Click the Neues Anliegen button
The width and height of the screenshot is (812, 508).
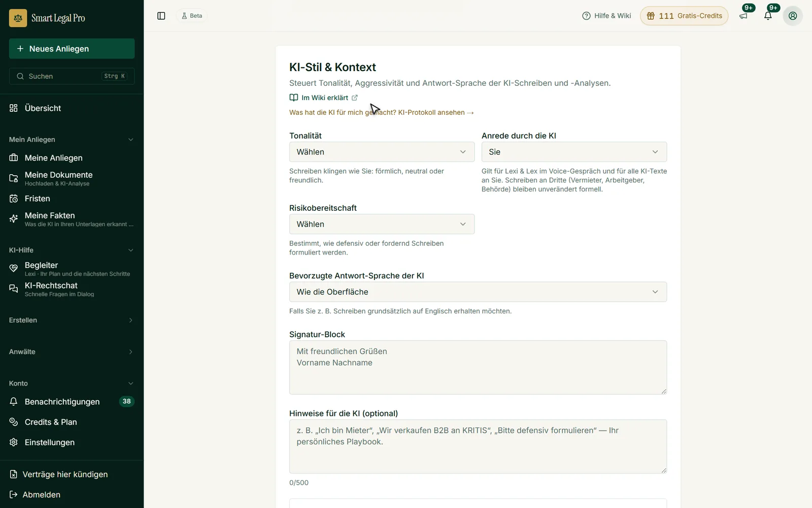(72, 49)
